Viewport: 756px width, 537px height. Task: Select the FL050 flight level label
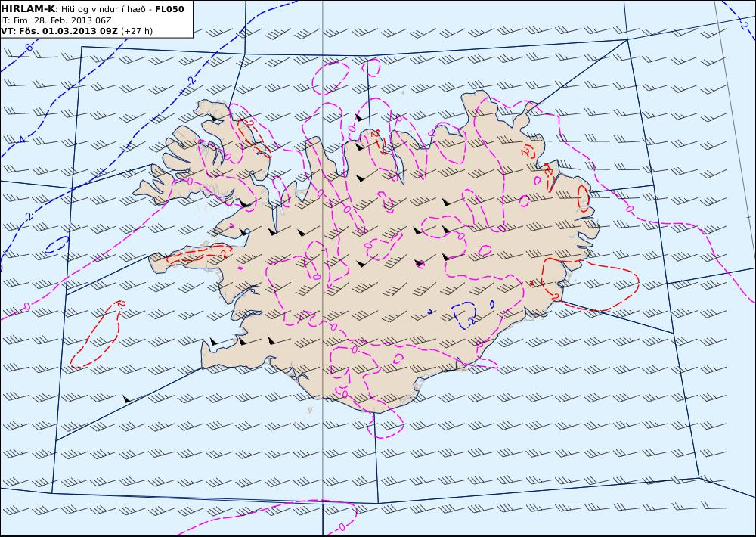pyautogui.click(x=169, y=8)
